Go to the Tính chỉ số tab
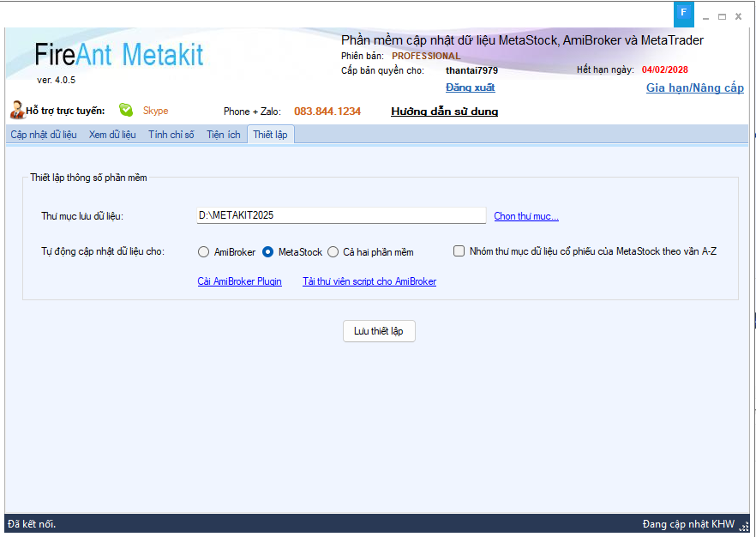Screen dimensions: 756x537 click(x=171, y=135)
